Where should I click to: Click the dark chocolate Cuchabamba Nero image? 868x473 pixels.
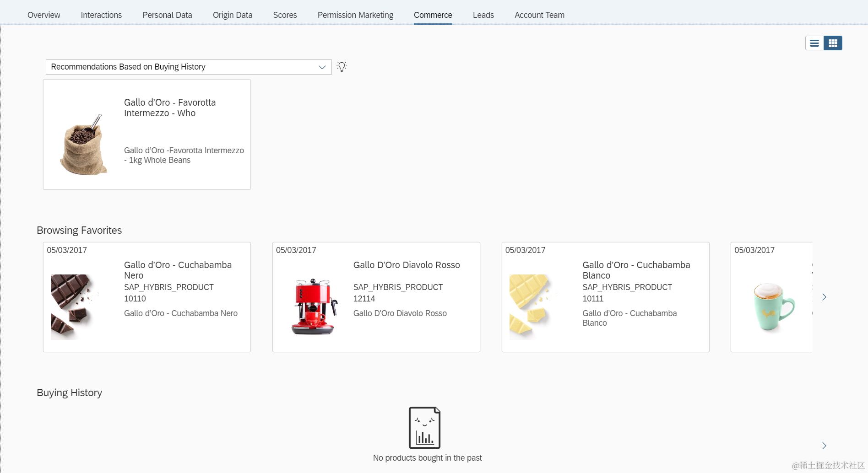[x=74, y=306]
